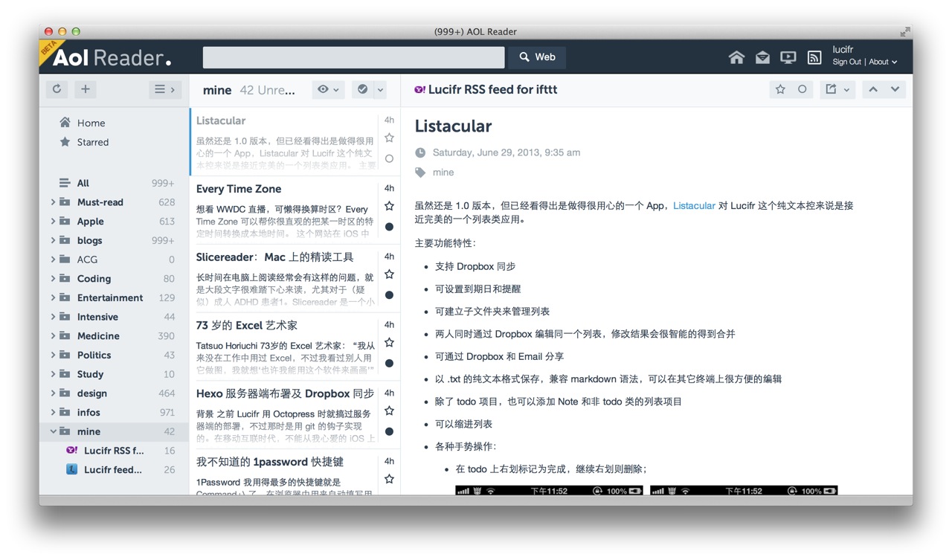Open the Lucifr RSS f... feed
The width and height of the screenshot is (952, 560).
click(115, 451)
